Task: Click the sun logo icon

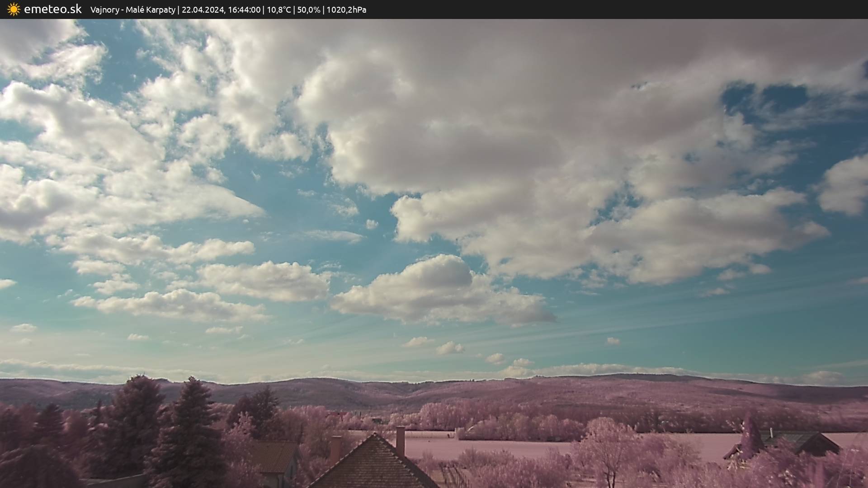Action: click(x=14, y=9)
